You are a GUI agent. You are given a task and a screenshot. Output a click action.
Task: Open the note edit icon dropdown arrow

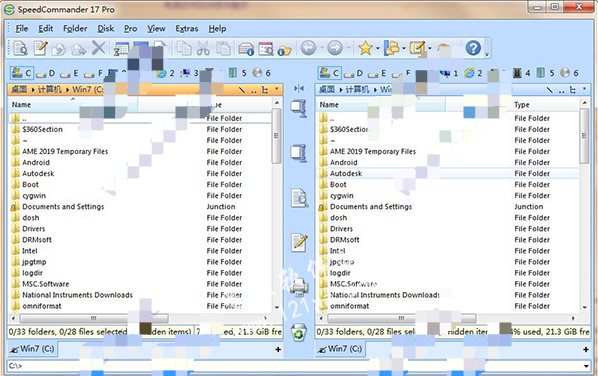[429, 48]
